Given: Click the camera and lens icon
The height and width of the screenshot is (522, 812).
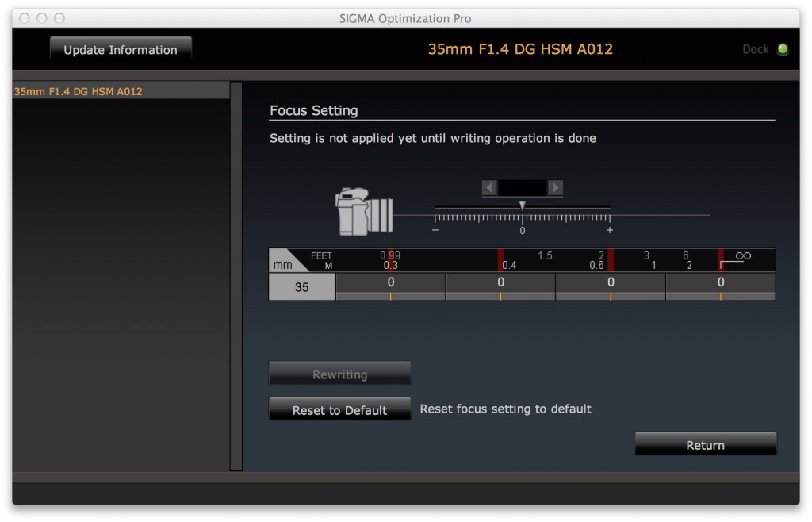Looking at the screenshot, I should tap(364, 212).
